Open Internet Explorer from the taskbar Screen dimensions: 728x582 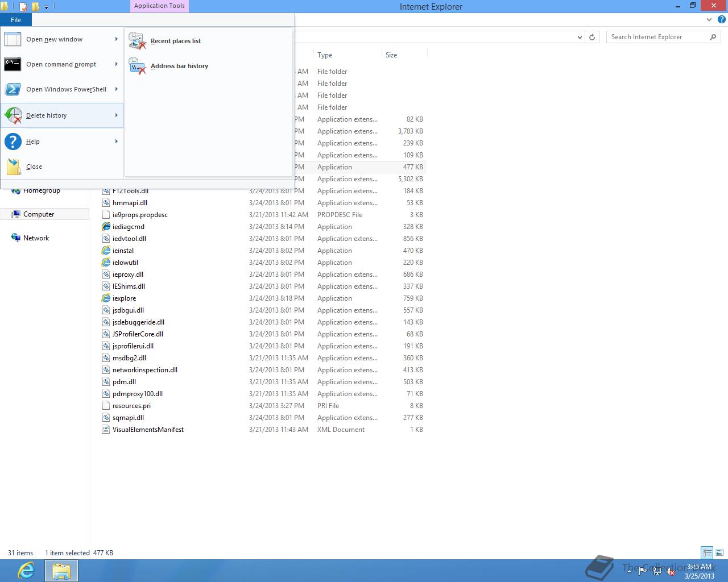pyautogui.click(x=26, y=570)
